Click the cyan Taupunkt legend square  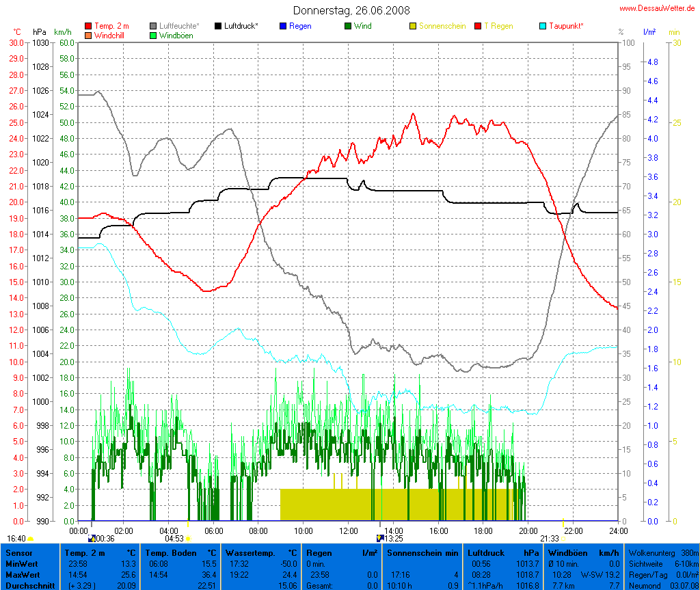coord(543,26)
